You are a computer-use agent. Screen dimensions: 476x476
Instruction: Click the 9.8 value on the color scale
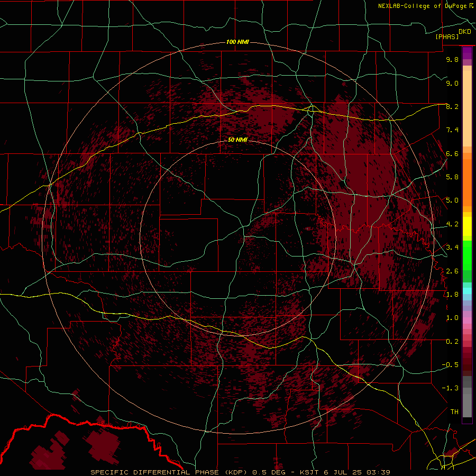pos(452,59)
